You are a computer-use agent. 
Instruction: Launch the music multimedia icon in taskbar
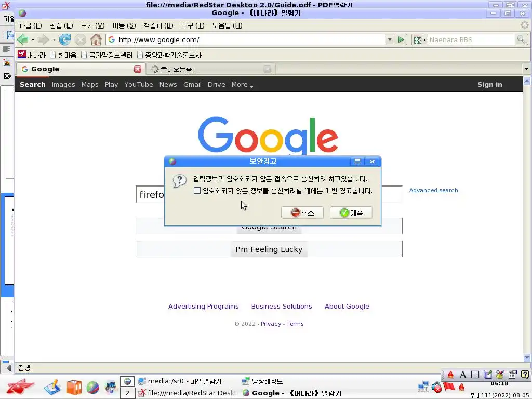111,387
